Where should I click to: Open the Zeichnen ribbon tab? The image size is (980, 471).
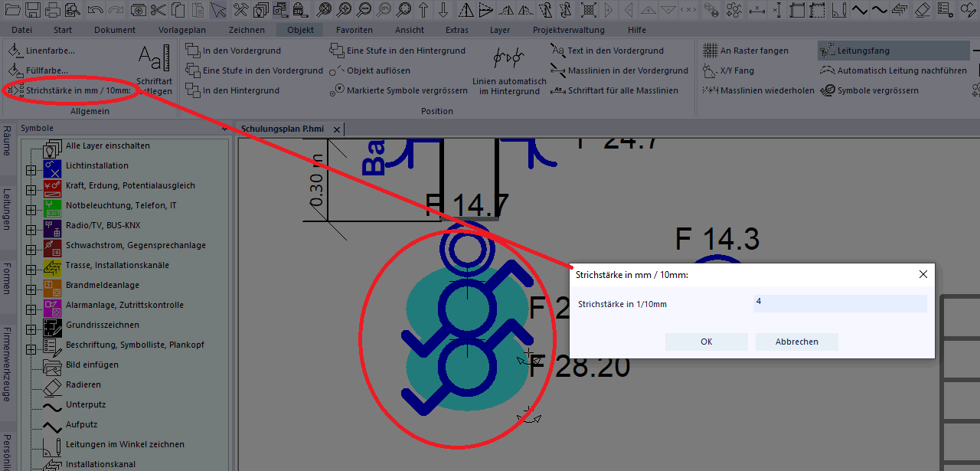247,30
